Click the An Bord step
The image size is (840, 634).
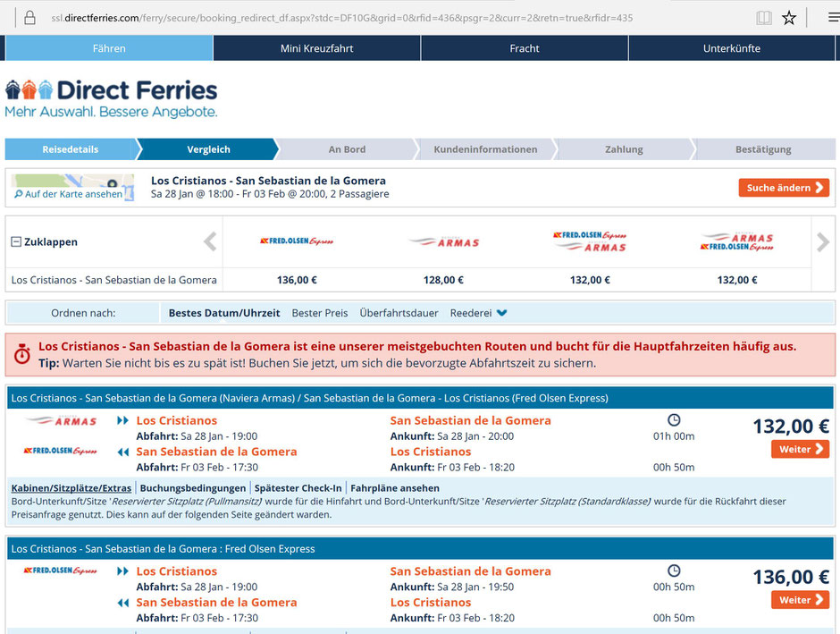click(347, 149)
